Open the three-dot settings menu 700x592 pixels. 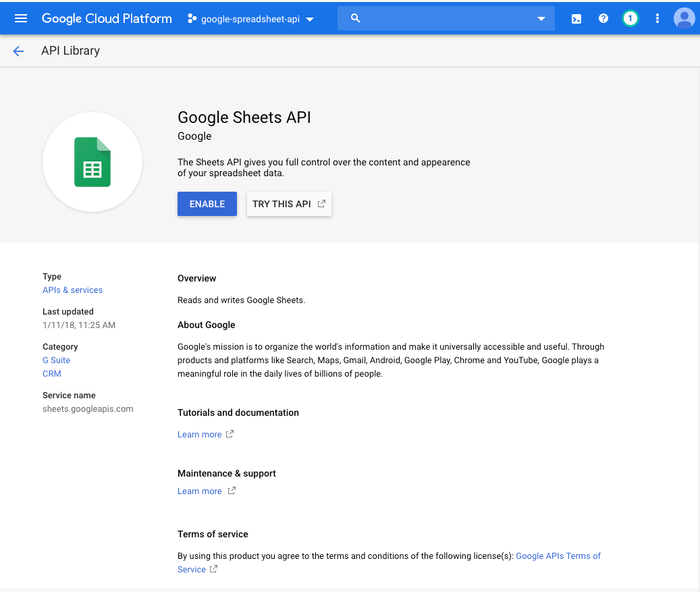point(657,18)
